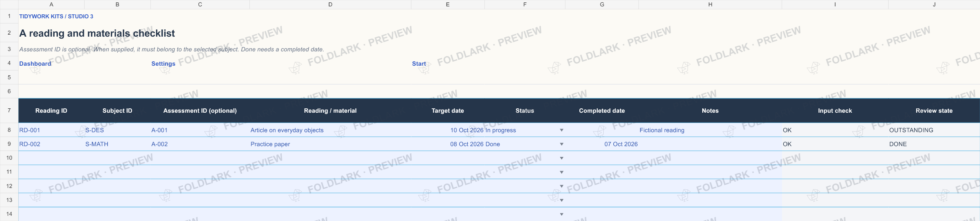This screenshot has height=221, width=980.
Task: Select the 'Fictional reading' note cell
Action: pyautogui.click(x=710, y=130)
